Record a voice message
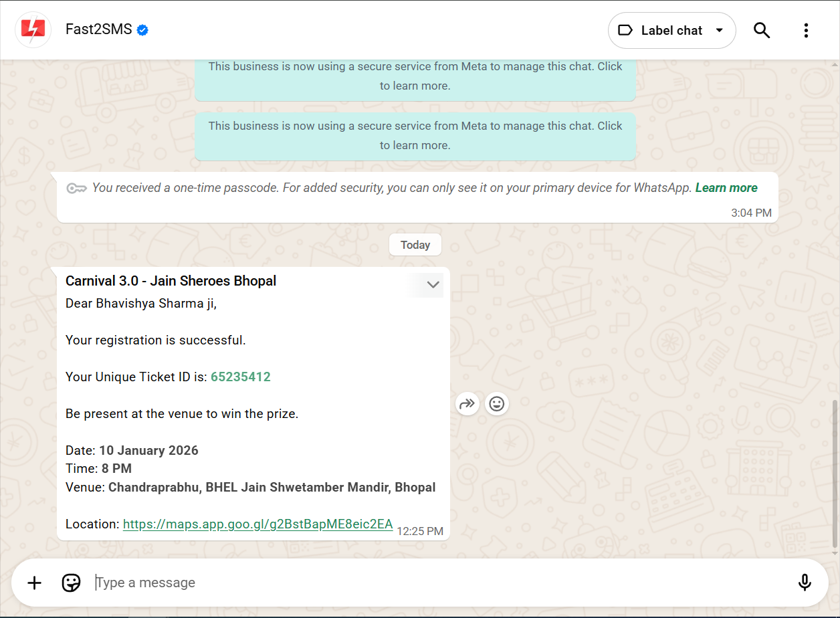This screenshot has width=840, height=618. (805, 583)
